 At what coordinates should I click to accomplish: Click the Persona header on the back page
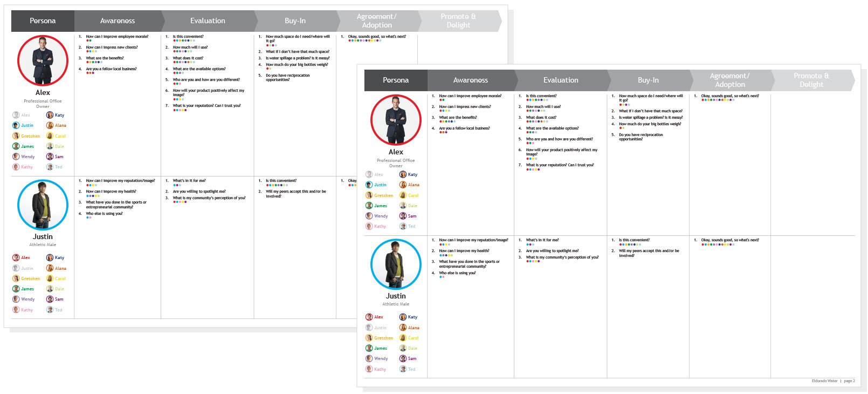[43, 21]
